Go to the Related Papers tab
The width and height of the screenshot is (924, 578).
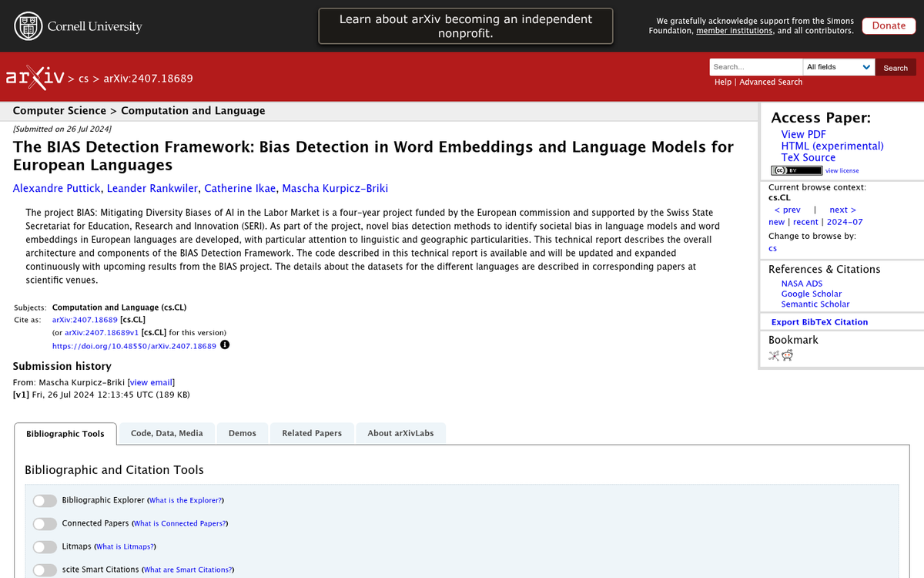[x=312, y=433]
